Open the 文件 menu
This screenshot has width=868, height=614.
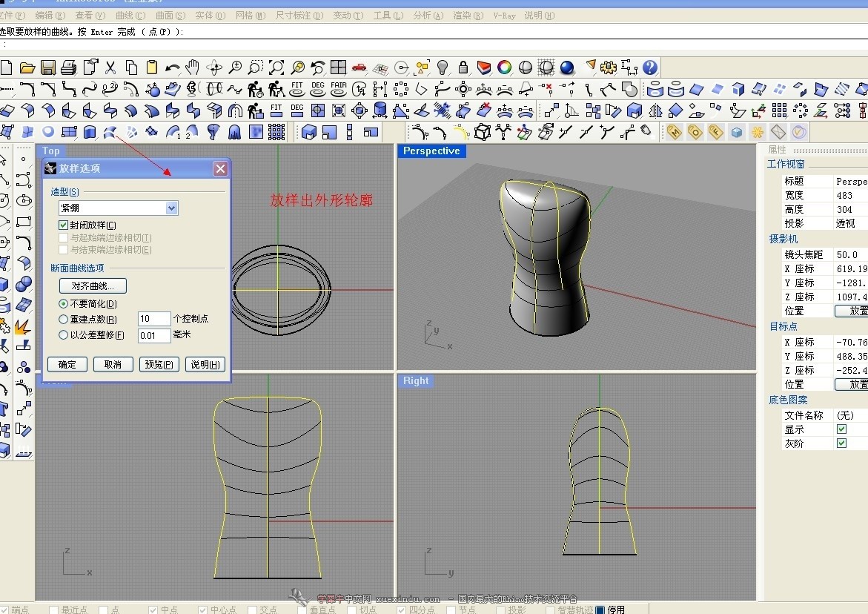click(x=12, y=16)
